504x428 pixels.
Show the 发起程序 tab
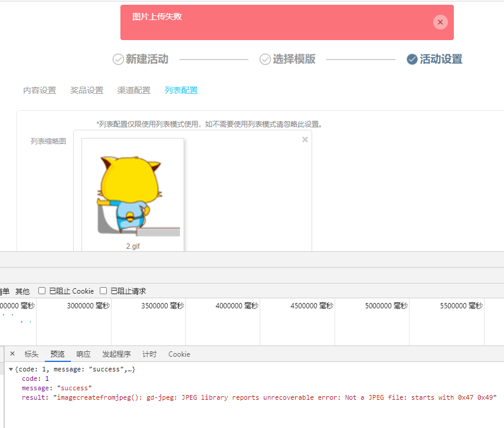point(116,354)
